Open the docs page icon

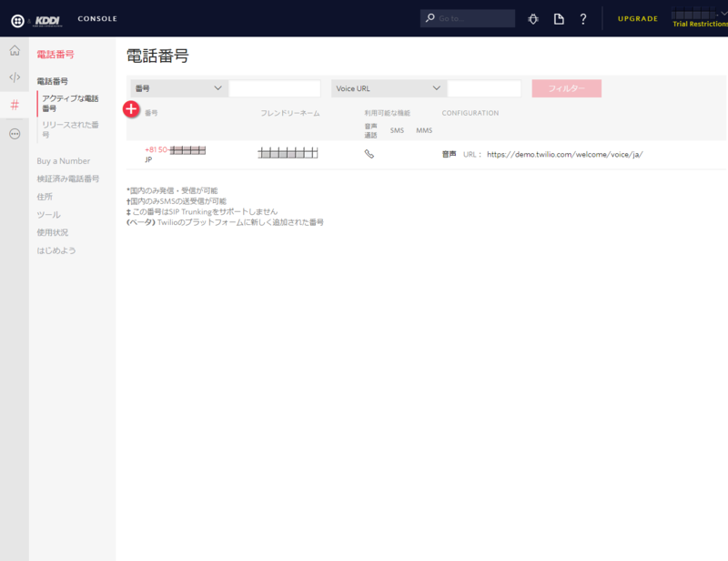(x=559, y=19)
